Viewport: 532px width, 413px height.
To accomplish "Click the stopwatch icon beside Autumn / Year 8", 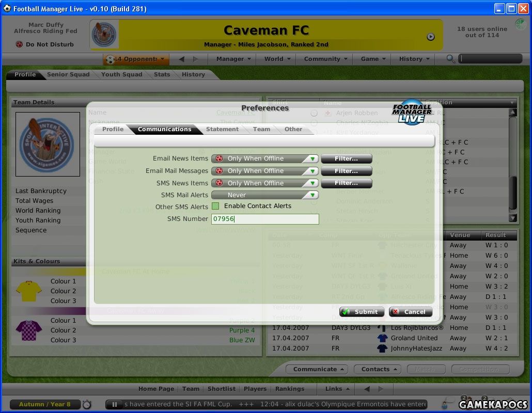I will 87,404.
